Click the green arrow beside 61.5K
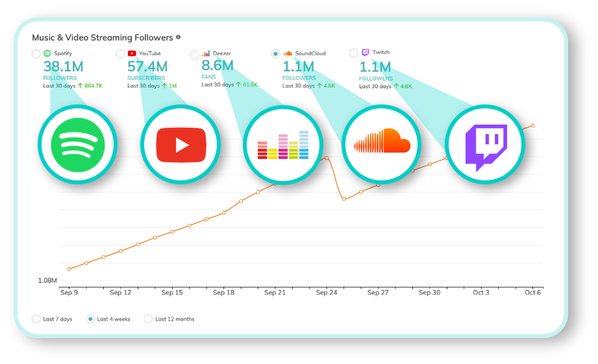This screenshot has width=598, height=364. click(x=238, y=84)
